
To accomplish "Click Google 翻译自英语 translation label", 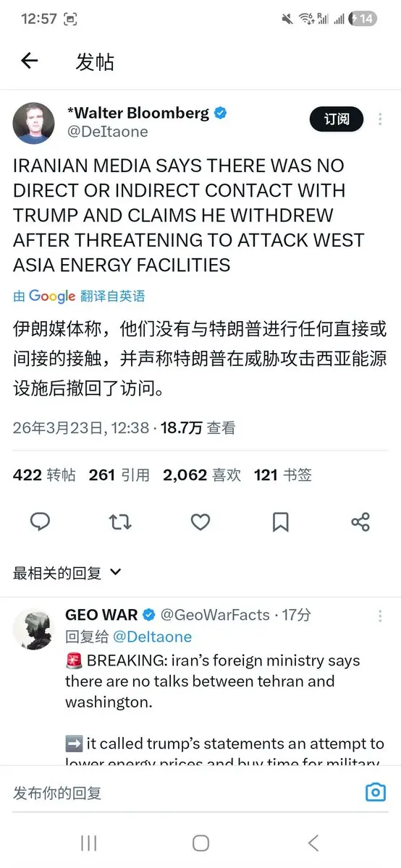I will (x=79, y=296).
